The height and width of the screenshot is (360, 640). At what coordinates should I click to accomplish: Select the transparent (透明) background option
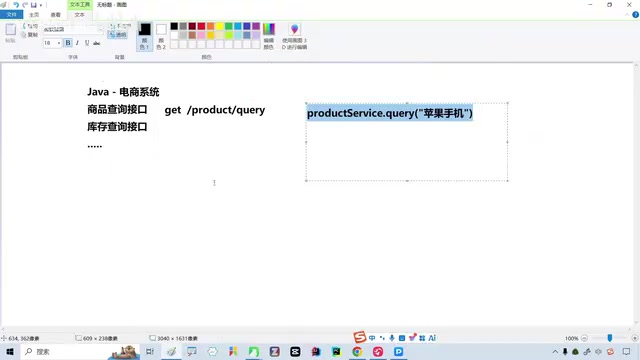coord(118,35)
